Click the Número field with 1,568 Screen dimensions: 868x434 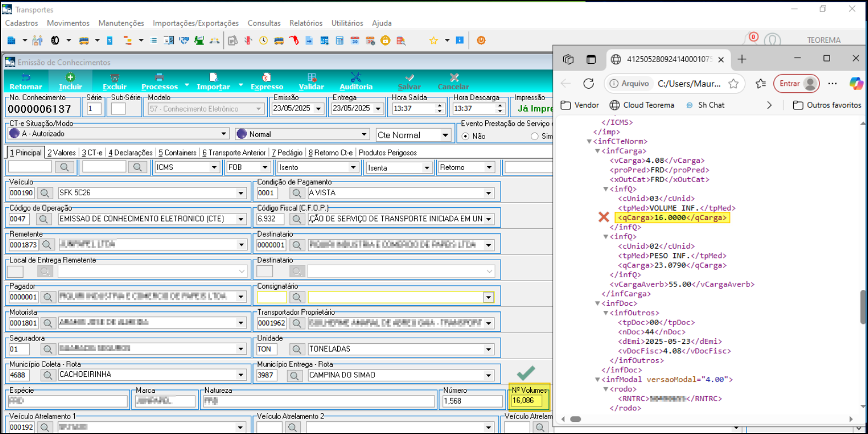pos(473,401)
